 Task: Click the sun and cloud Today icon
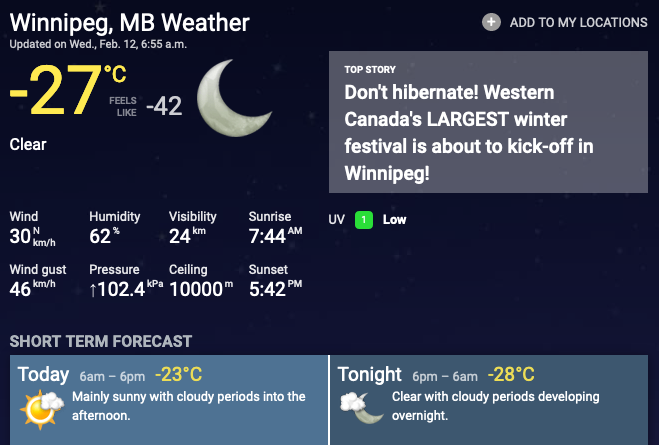coord(42,407)
